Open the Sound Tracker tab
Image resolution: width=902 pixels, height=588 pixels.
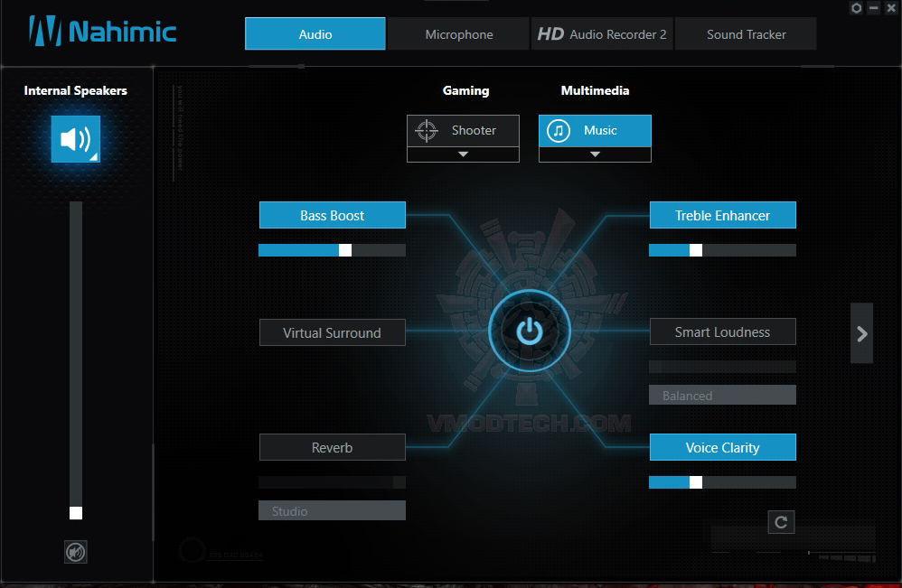pos(746,34)
